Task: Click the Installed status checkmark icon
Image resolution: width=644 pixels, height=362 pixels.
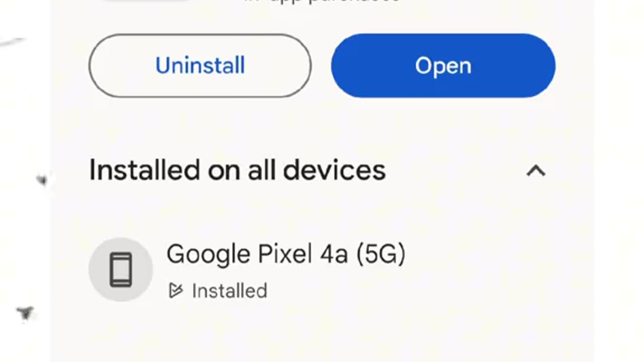Action: [x=175, y=291]
